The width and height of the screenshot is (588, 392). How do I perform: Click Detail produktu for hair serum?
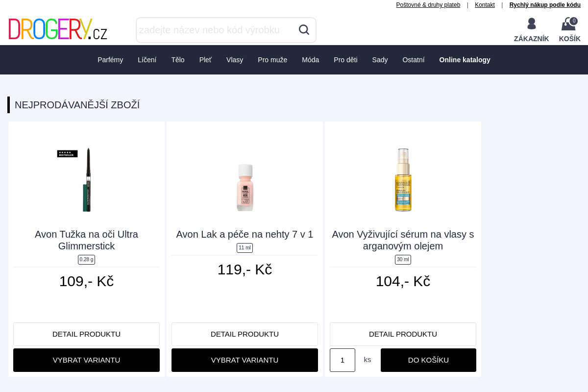[403, 334]
